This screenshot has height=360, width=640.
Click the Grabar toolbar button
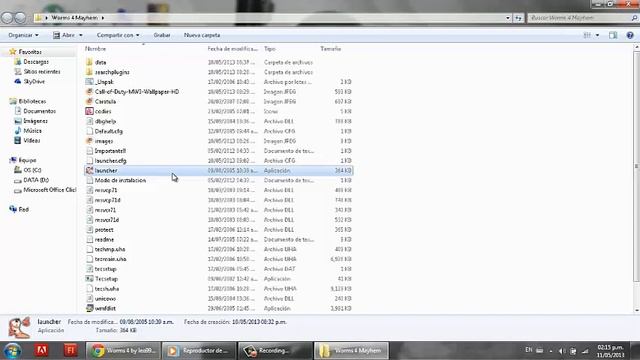tap(162, 36)
